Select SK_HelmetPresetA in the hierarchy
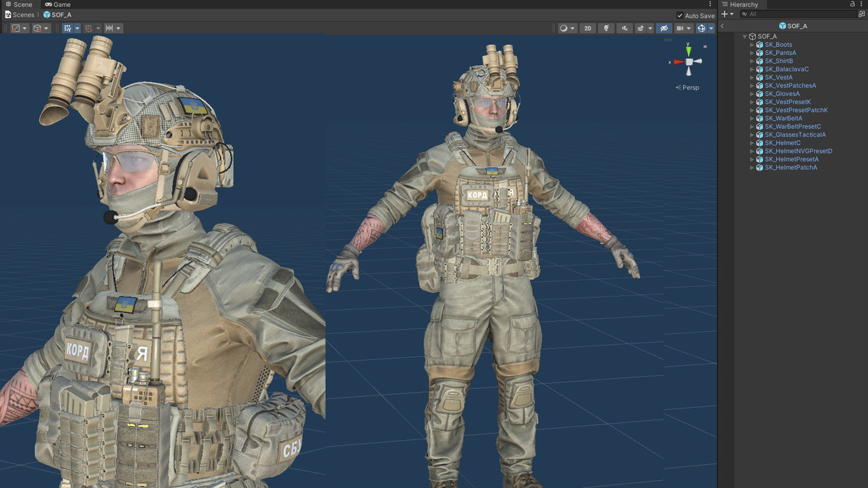This screenshot has height=488, width=868. (x=791, y=160)
